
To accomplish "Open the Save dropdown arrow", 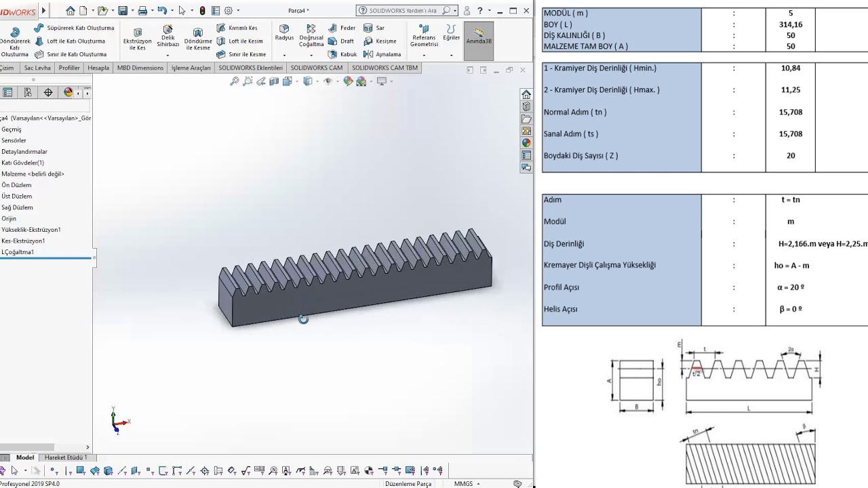I will [x=132, y=11].
